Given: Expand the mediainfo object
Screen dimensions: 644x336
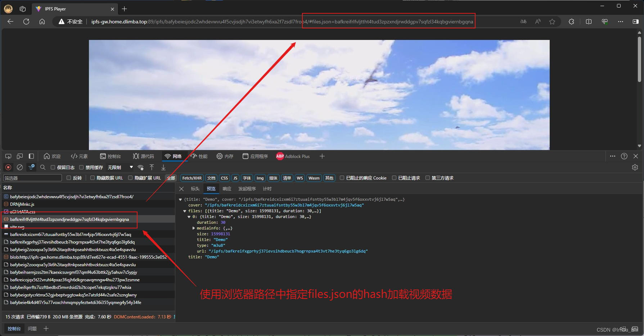Looking at the screenshot, I should 193,228.
